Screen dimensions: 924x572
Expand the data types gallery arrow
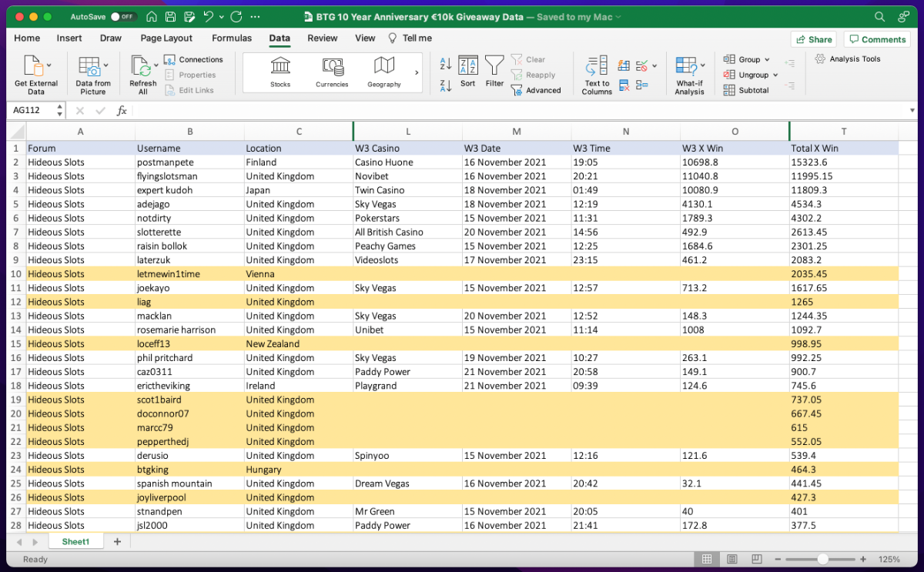(x=417, y=72)
